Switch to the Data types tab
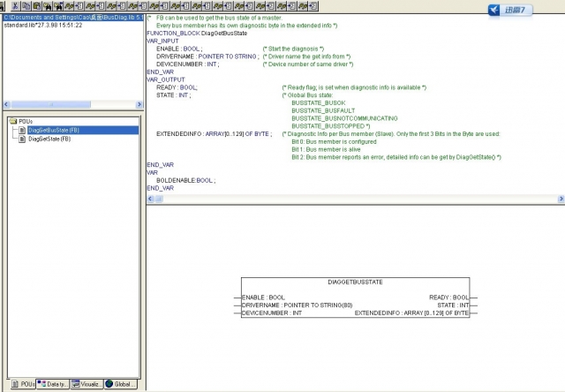Image resolution: width=565 pixels, height=392 pixels. (x=54, y=384)
